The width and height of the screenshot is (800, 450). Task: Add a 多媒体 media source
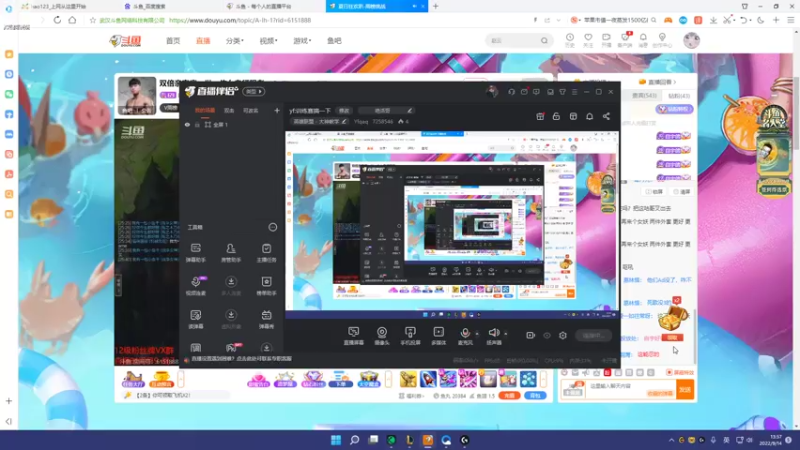tap(438, 336)
